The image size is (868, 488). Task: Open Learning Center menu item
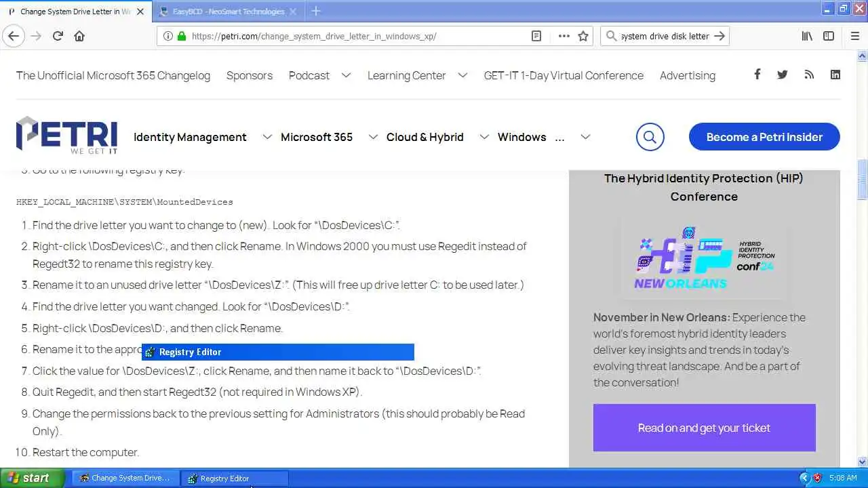click(407, 75)
